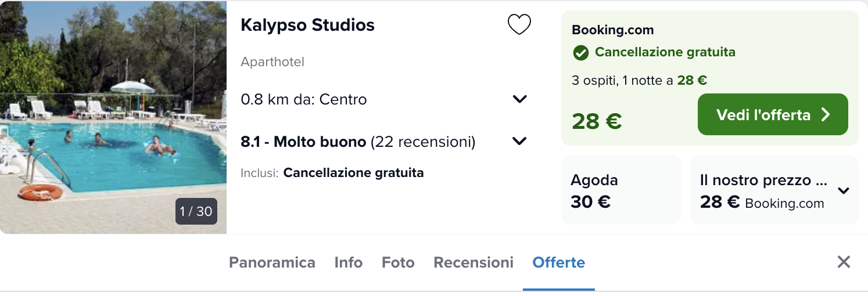
Task: Open the Recensioni tab
Action: (474, 262)
